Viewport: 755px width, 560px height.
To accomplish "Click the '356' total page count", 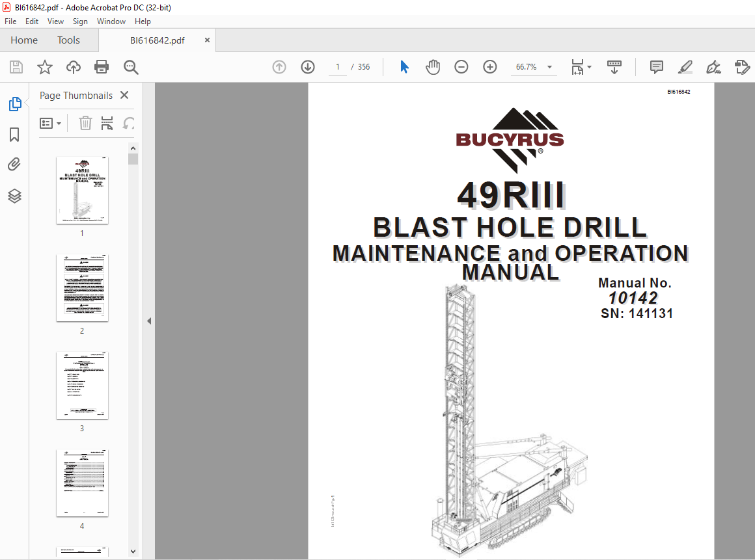I will coord(364,67).
